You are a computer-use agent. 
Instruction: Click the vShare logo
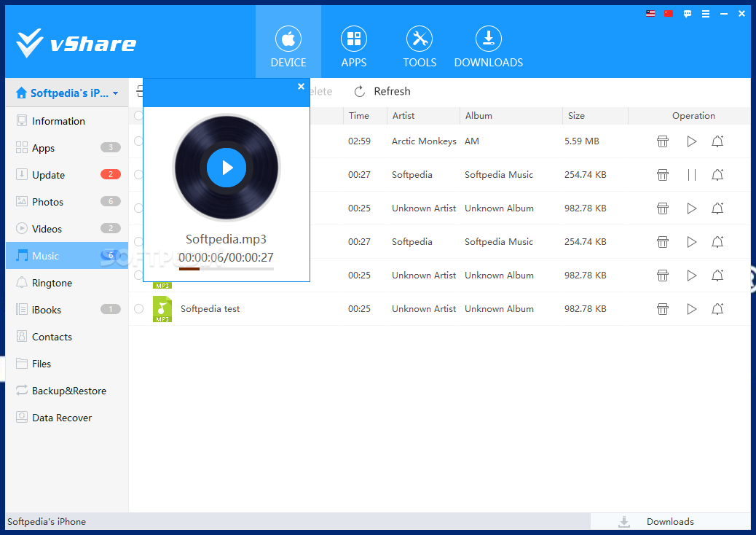(x=76, y=44)
